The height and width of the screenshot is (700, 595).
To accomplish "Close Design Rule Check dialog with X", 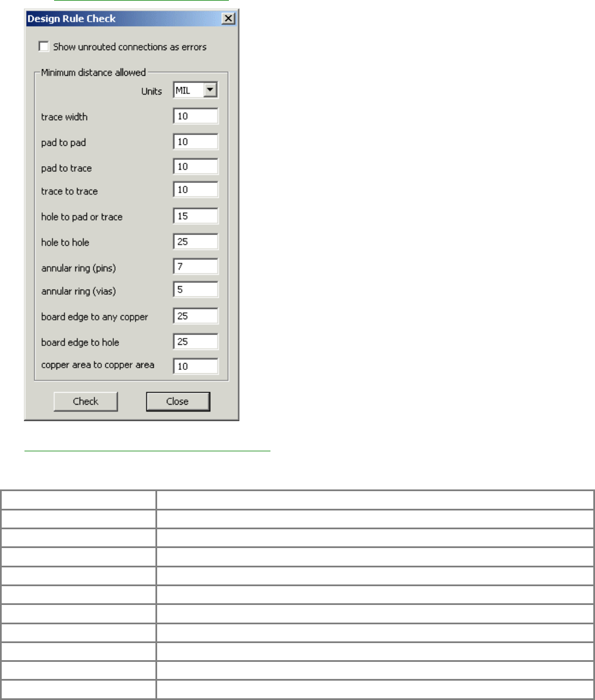I will (x=228, y=19).
